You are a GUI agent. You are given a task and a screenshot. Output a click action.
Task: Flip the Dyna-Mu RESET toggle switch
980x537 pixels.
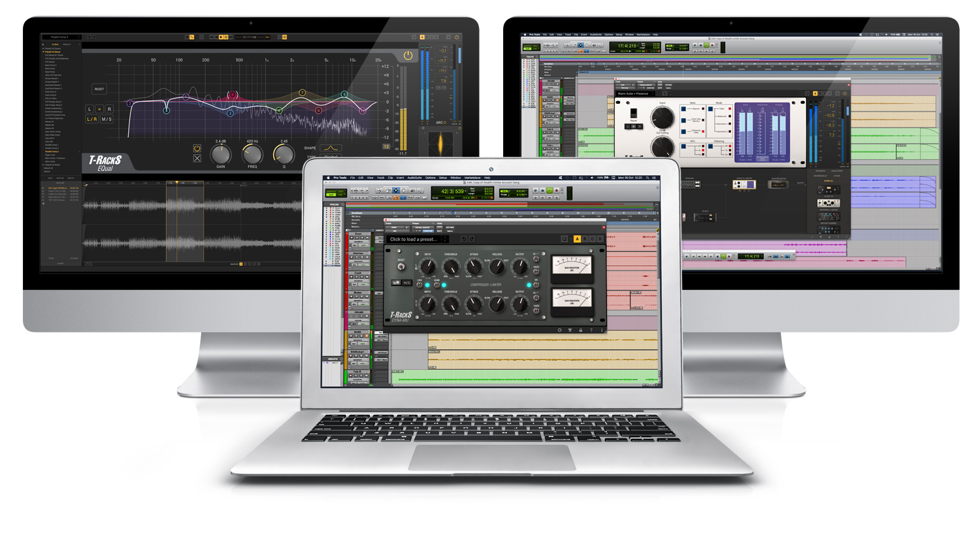tap(401, 267)
